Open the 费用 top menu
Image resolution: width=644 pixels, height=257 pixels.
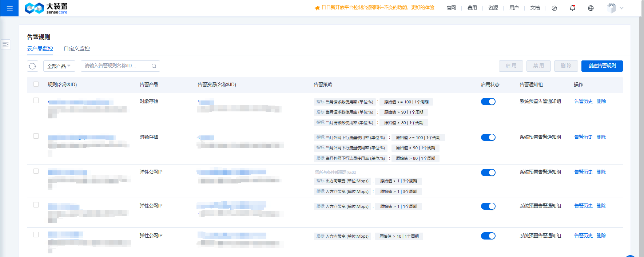coord(472,8)
